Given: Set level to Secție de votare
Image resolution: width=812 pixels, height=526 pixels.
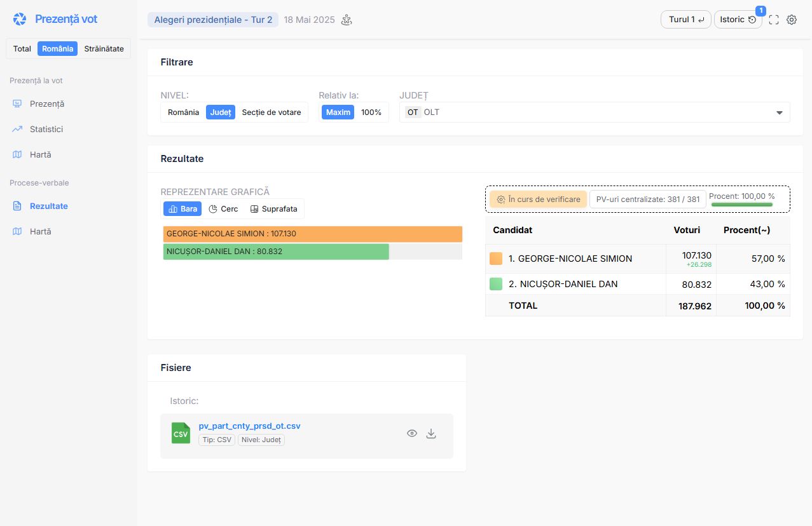Looking at the screenshot, I should tap(272, 112).
